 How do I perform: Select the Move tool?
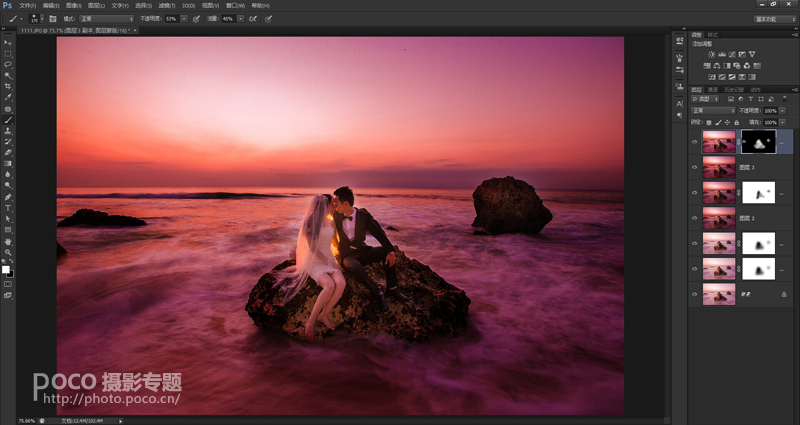(x=8, y=43)
